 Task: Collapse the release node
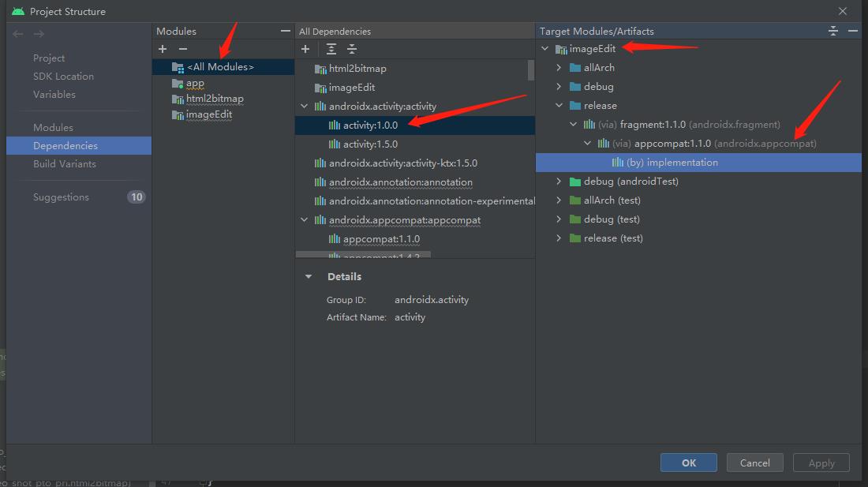click(x=559, y=105)
